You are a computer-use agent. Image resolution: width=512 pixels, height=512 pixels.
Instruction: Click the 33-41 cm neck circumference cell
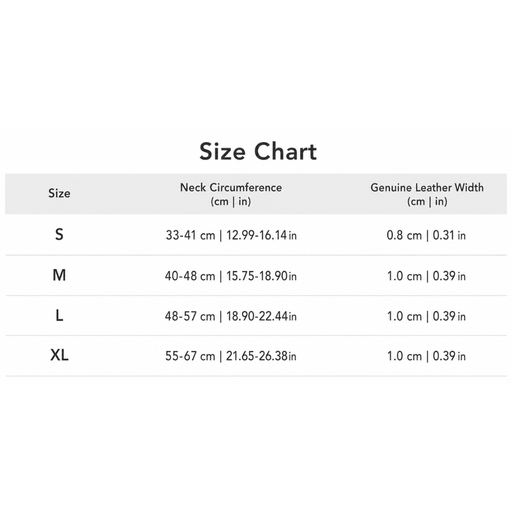[x=231, y=235]
